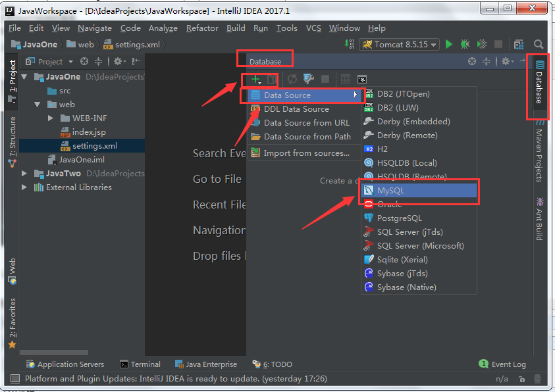
Task: Choose Data Source from URL
Action: click(304, 122)
